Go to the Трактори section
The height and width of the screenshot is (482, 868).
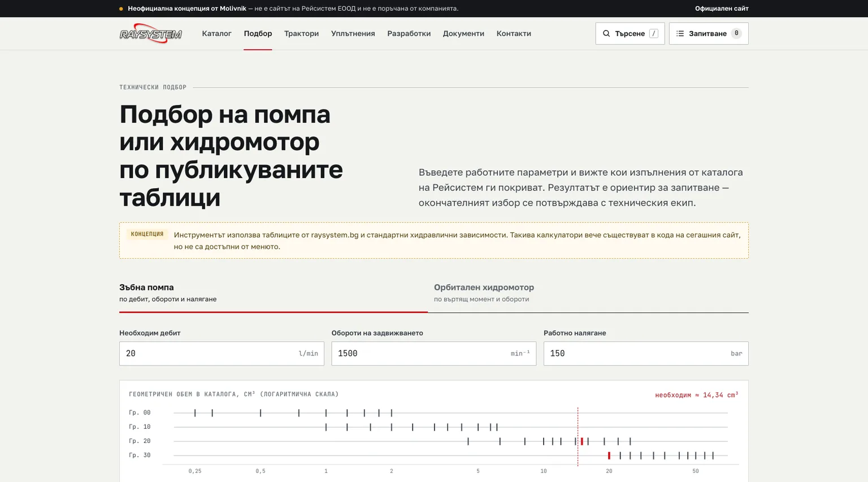pos(301,33)
